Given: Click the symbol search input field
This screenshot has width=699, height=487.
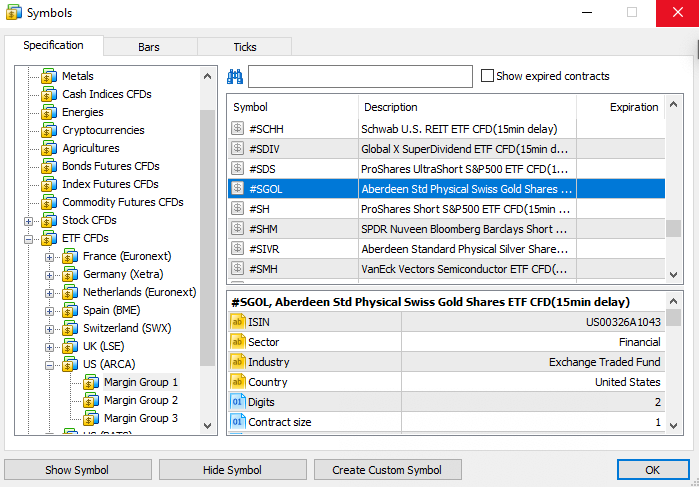Looking at the screenshot, I should 360,76.
